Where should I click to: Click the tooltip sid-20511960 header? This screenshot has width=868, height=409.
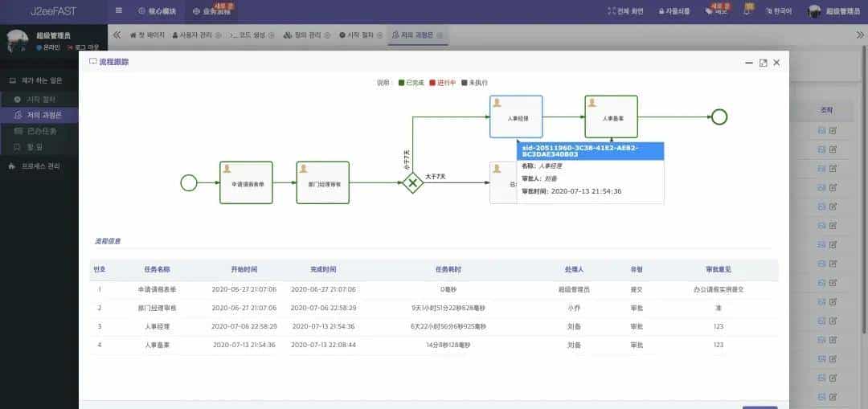590,151
